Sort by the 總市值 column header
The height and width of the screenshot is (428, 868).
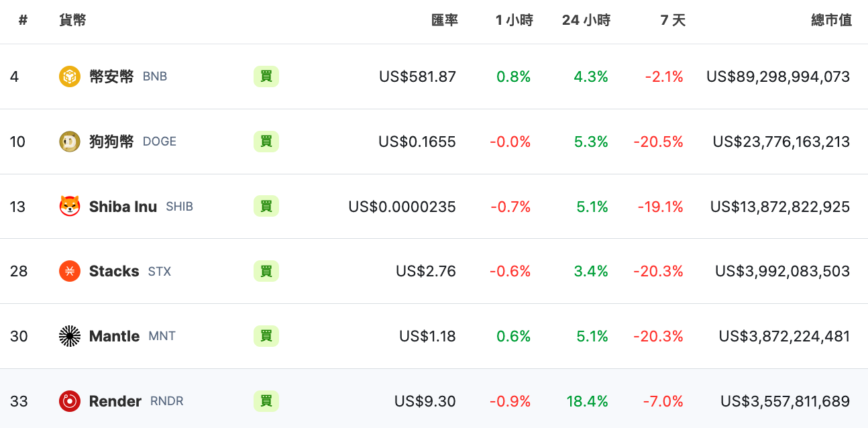[x=831, y=20]
